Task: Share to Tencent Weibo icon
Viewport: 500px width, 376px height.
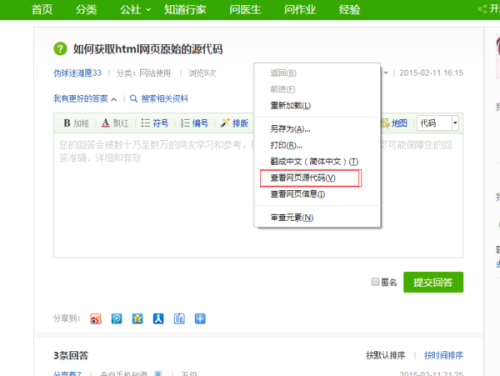Action: tap(117, 319)
